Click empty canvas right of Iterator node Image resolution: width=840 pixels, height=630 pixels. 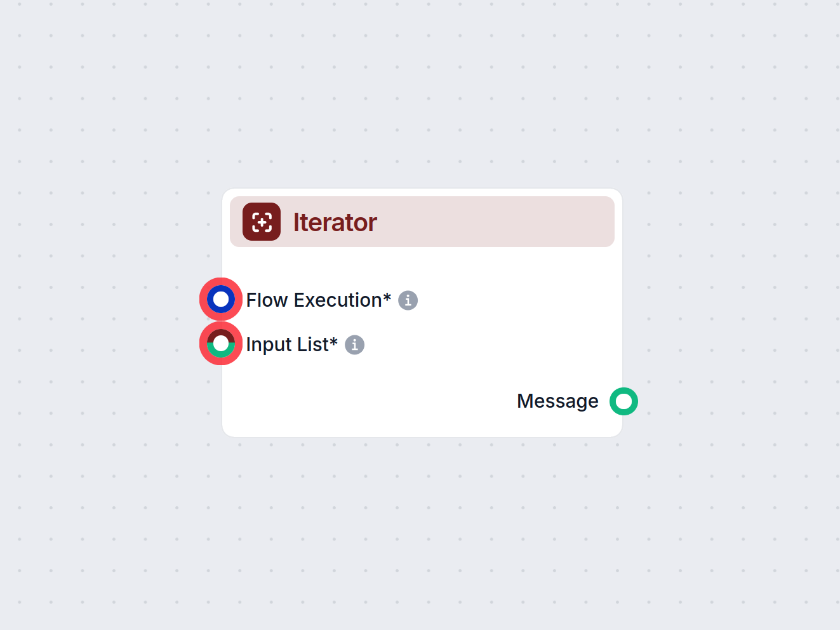tap(730, 311)
